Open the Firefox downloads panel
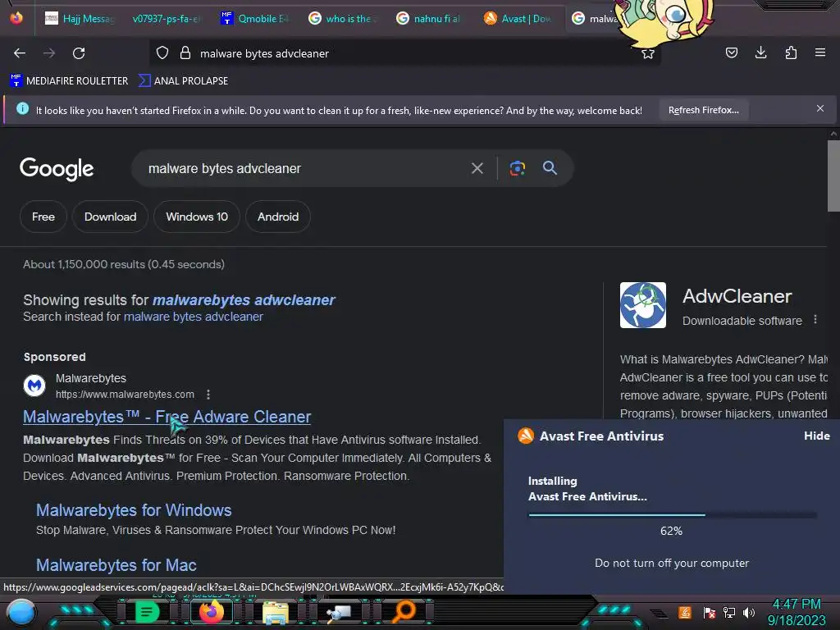The height and width of the screenshot is (630, 840). (760, 52)
